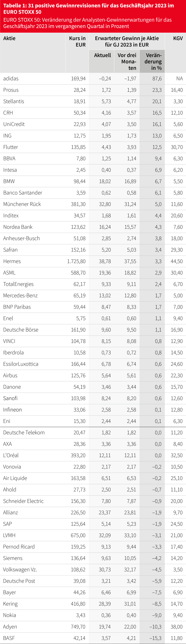Select the Adyen KGV value 38,00
The height and width of the screenshot is (644, 186).
pyautogui.click(x=176, y=627)
